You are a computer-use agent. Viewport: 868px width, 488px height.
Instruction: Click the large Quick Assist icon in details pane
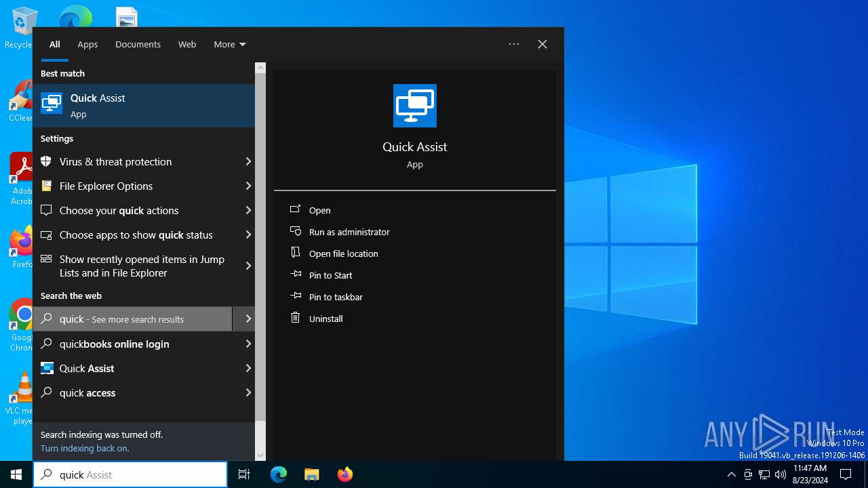pyautogui.click(x=415, y=106)
